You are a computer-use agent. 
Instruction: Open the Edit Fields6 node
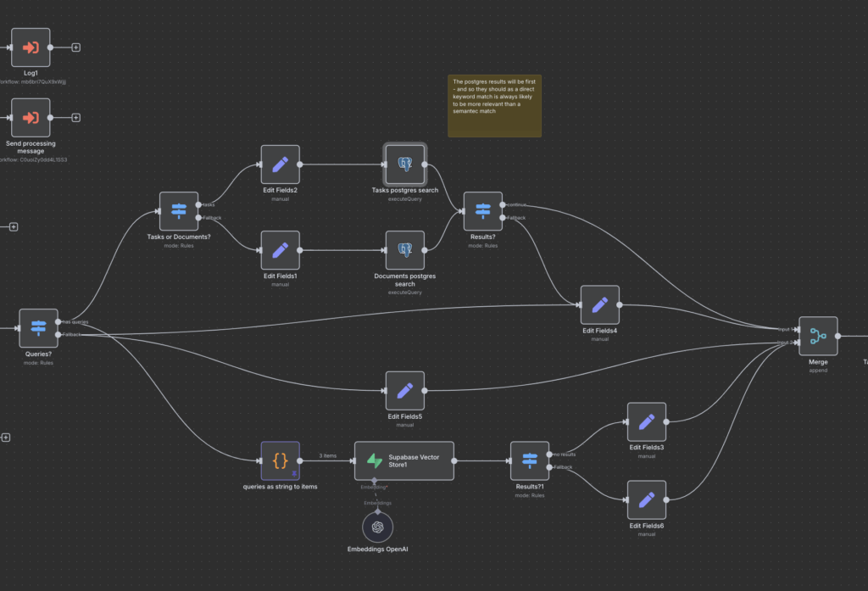647,499
